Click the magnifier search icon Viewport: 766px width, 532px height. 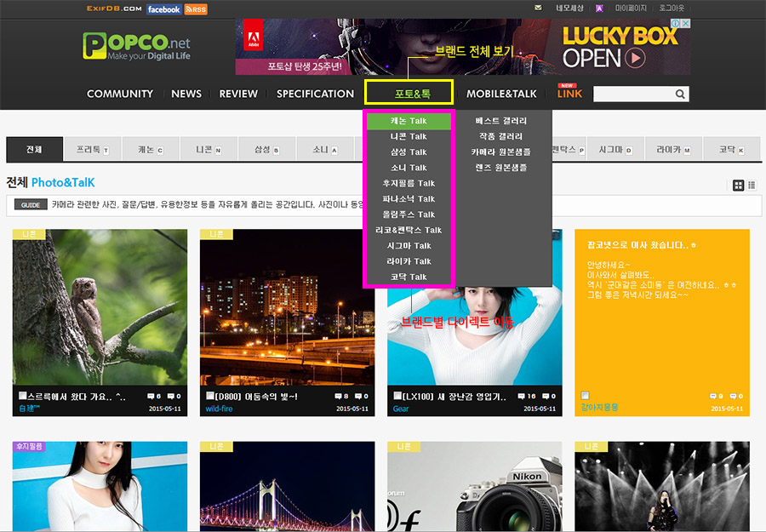tap(680, 94)
